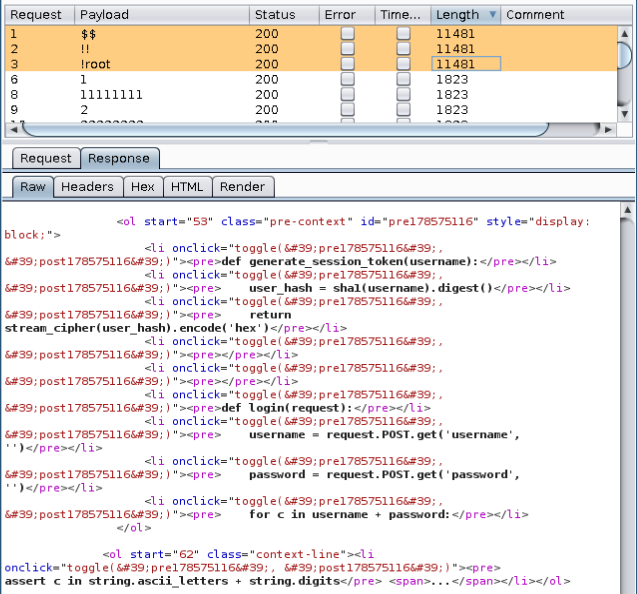Viewport: 637px width, 594px height.
Task: Select length 11481 cell in row 3
Action: click(x=466, y=64)
